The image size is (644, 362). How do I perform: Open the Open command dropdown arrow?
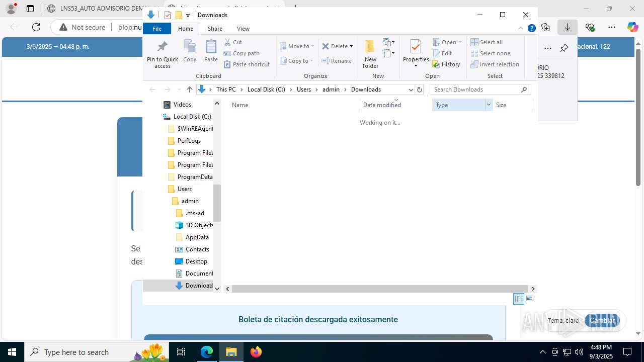460,42
